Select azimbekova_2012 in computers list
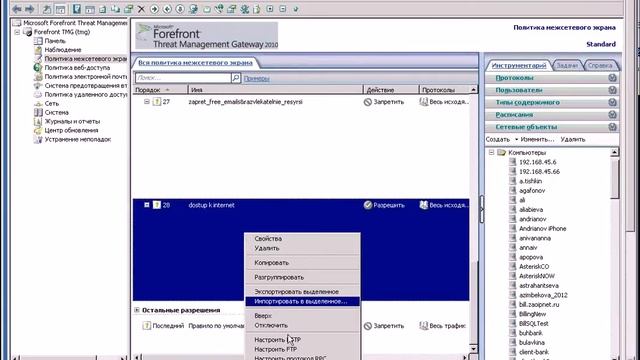 [543, 295]
